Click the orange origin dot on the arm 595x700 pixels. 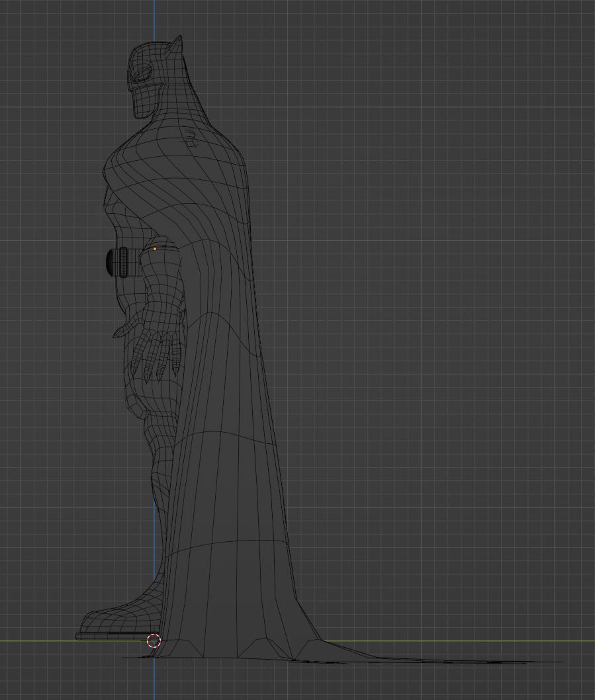coord(155,249)
